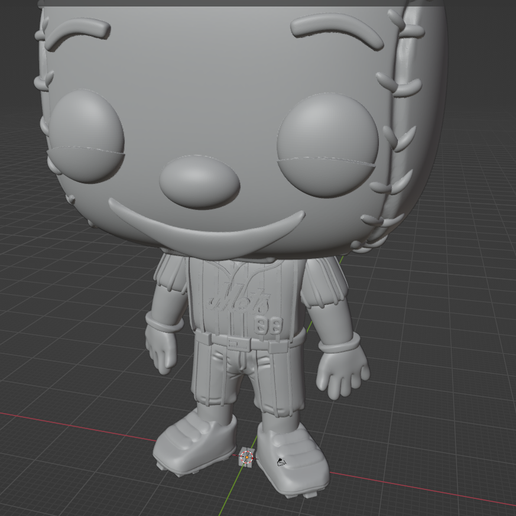Click the belt buckle on the model
This screenshot has width=516, height=516.
pos(239,343)
